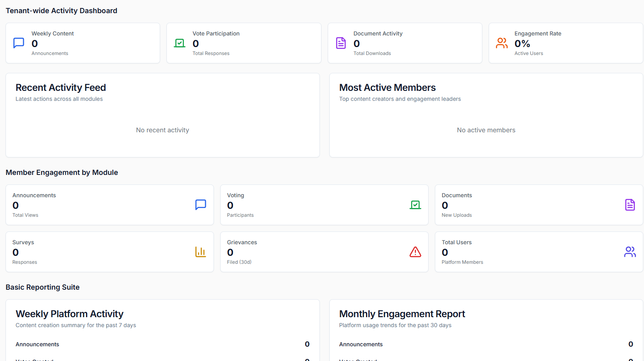Screen dimensions: 644x361
Task: Click the Engagement Rate users icon
Action: click(x=502, y=43)
